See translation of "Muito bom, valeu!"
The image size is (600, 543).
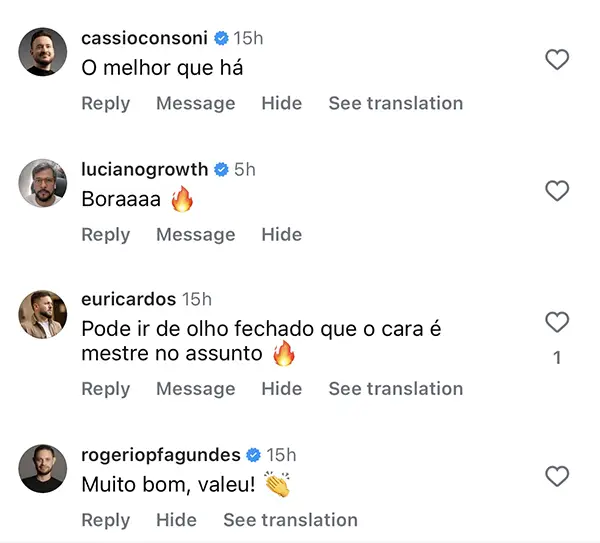pyautogui.click(x=290, y=520)
